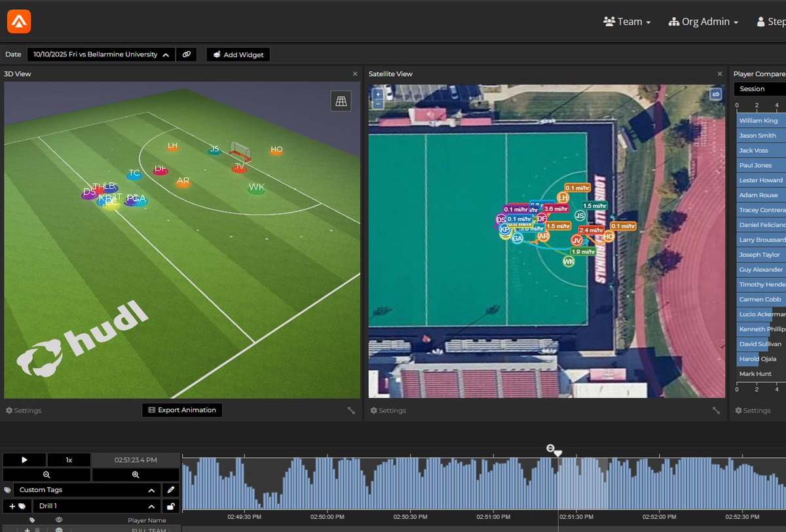Viewport: 786px width, 532px height.
Task: Close the Satellite View widget
Action: [720, 74]
